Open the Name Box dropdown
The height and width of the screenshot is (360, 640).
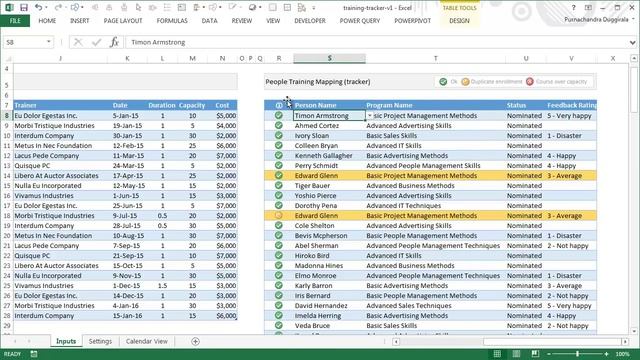click(x=49, y=42)
